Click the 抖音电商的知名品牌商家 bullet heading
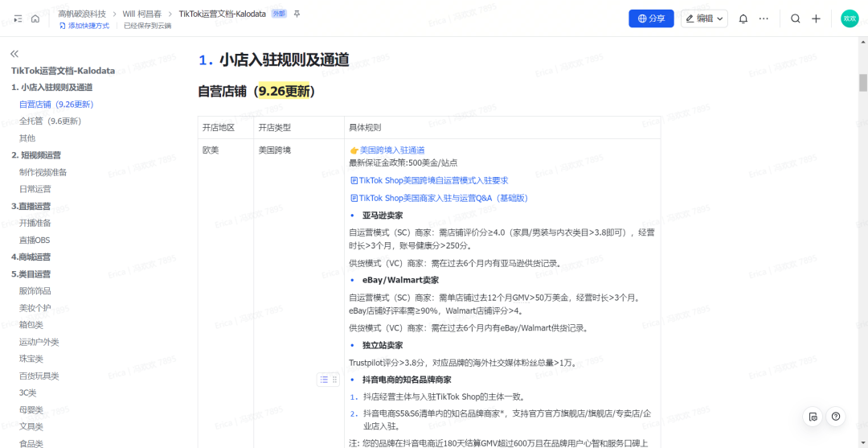The image size is (868, 448). (407, 380)
